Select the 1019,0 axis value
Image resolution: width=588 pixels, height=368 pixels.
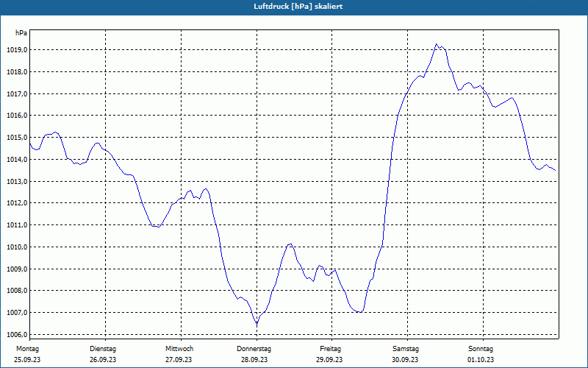17,50
